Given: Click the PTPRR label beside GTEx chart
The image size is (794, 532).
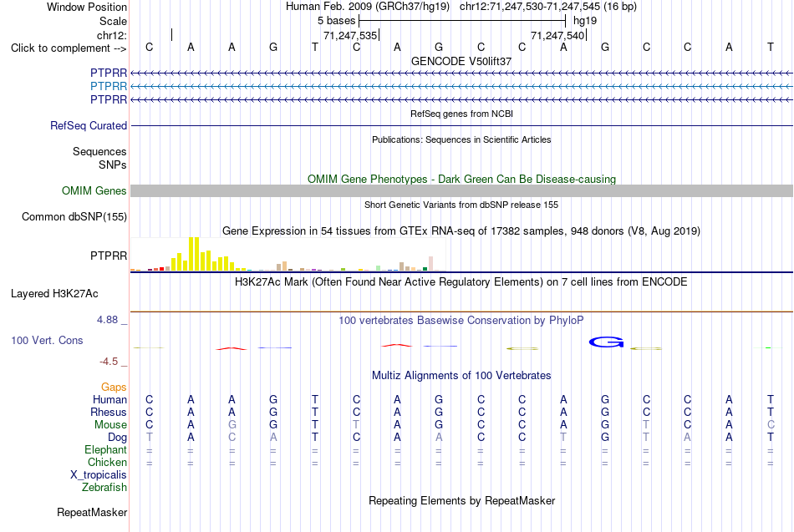Looking at the screenshot, I should [109, 256].
